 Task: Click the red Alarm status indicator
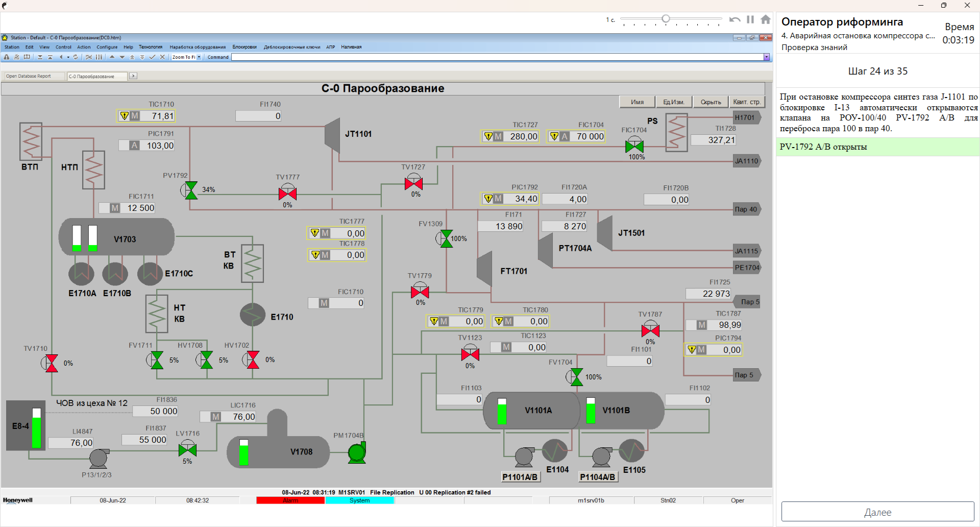[290, 500]
